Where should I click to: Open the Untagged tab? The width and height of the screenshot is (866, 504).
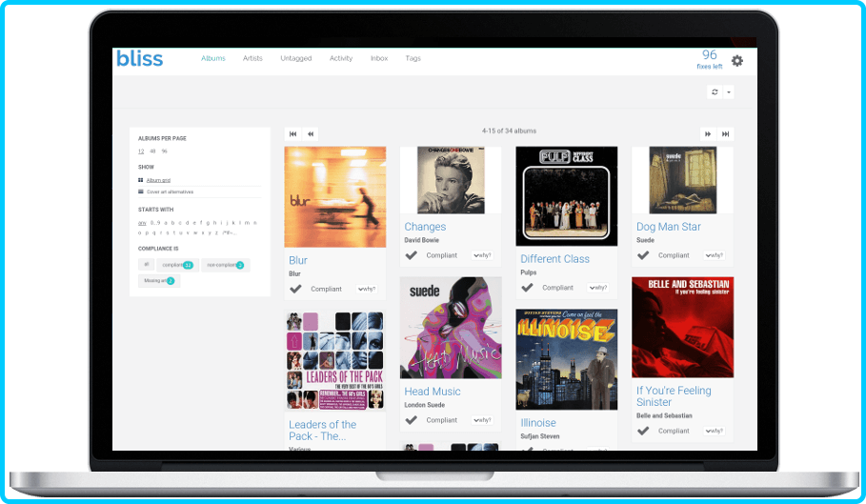295,59
